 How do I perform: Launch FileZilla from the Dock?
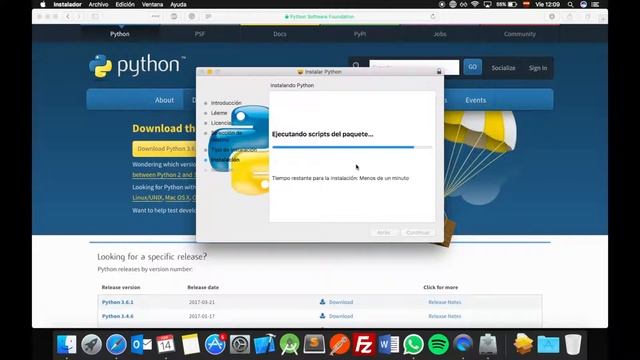[364, 344]
